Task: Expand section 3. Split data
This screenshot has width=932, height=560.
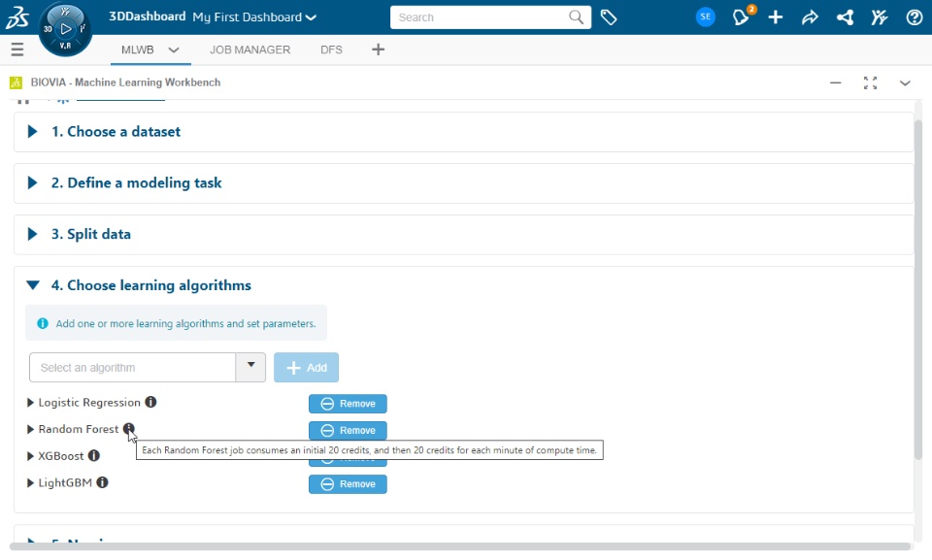Action: 32,234
